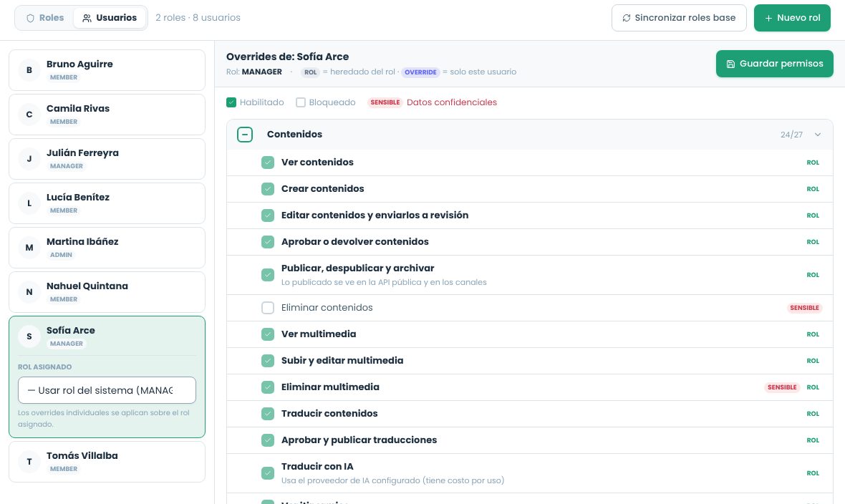Uncheck the Ver contenidos permission
The height and width of the screenshot is (504, 845).
pos(268,163)
